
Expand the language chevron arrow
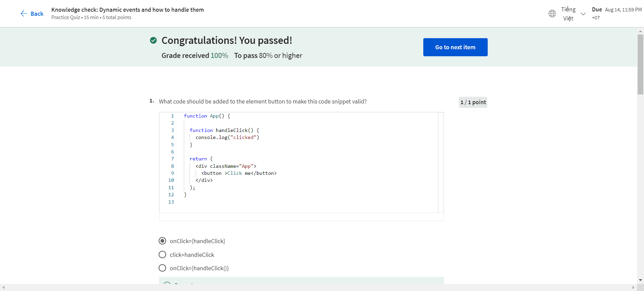pyautogui.click(x=583, y=14)
